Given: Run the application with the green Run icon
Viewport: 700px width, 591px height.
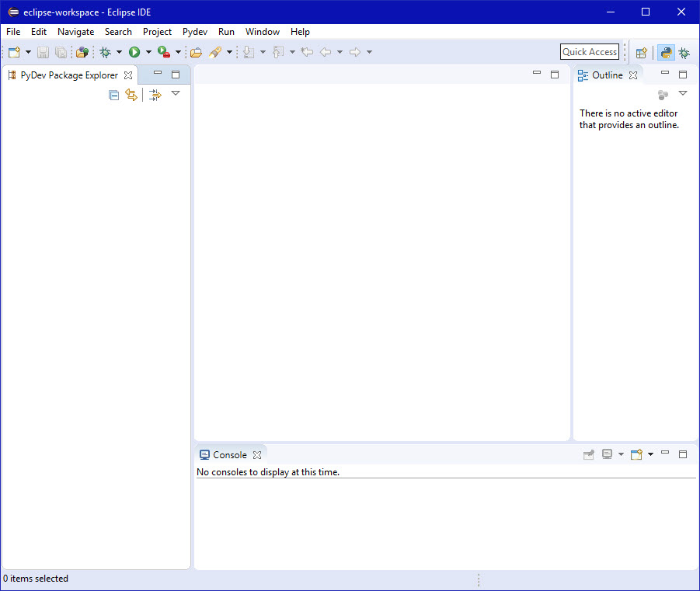Looking at the screenshot, I should [x=134, y=52].
